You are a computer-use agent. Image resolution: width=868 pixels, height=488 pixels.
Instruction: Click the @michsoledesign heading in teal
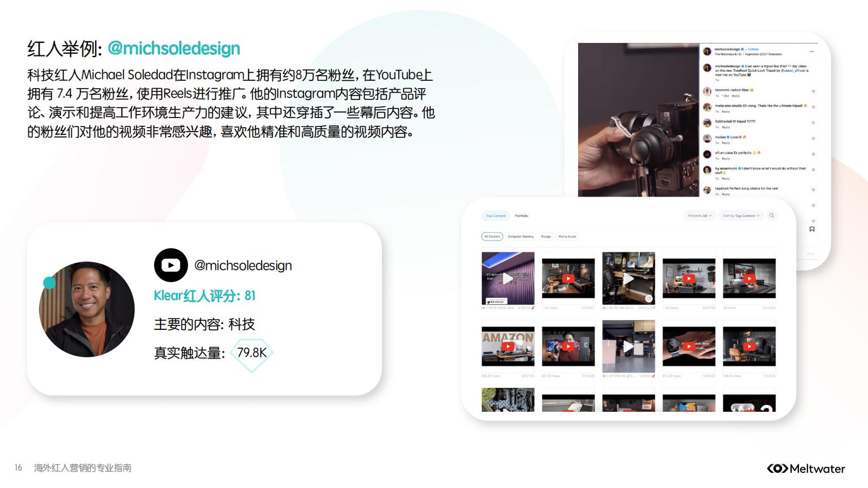click(x=173, y=49)
